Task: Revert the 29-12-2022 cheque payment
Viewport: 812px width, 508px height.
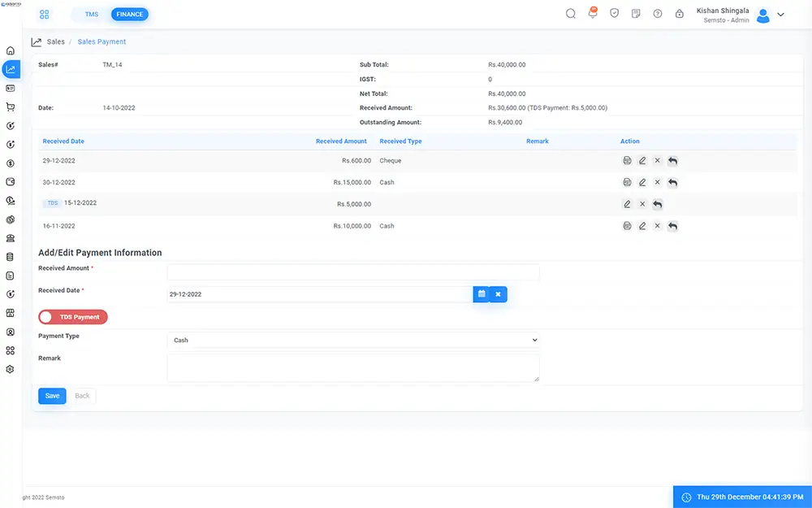Action: pyautogui.click(x=672, y=161)
